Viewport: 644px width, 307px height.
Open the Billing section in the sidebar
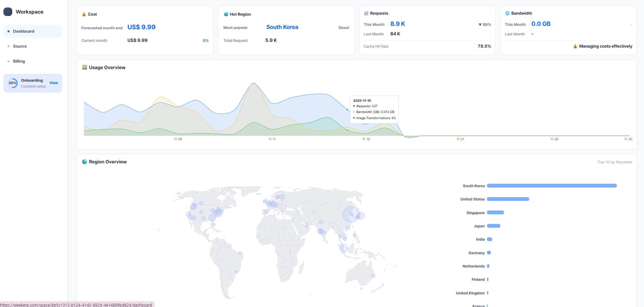click(x=19, y=61)
